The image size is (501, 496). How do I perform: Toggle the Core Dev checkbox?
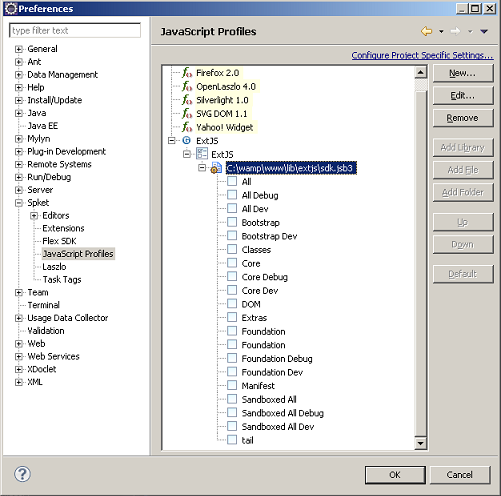pyautogui.click(x=232, y=290)
